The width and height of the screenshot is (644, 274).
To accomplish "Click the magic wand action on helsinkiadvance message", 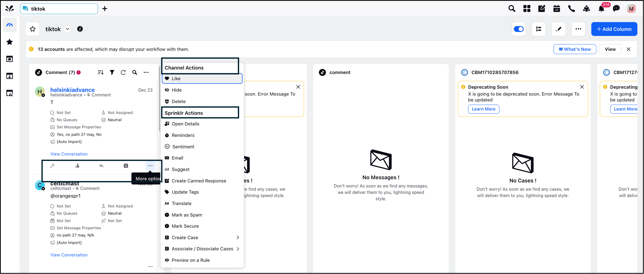I will coord(53,166).
